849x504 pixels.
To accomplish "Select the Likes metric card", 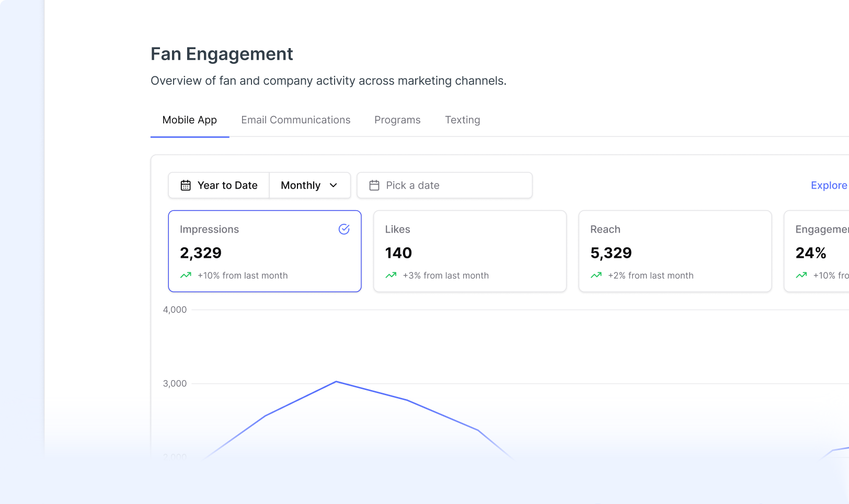I will click(x=470, y=251).
